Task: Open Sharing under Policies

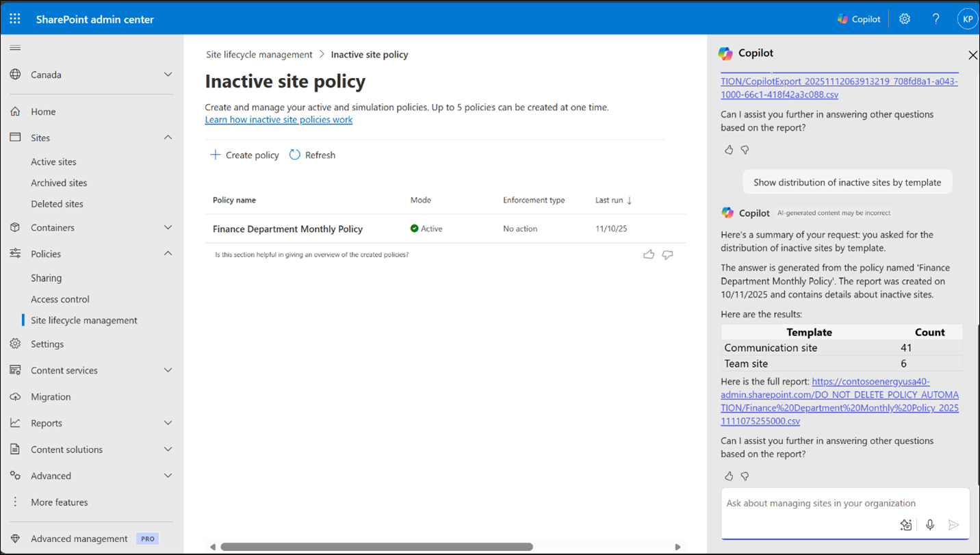Action: pos(46,277)
